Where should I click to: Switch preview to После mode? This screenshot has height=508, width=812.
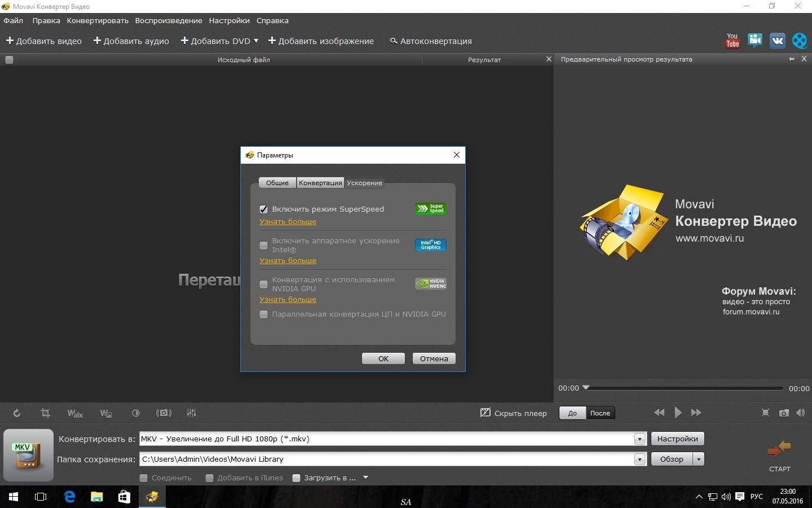600,413
